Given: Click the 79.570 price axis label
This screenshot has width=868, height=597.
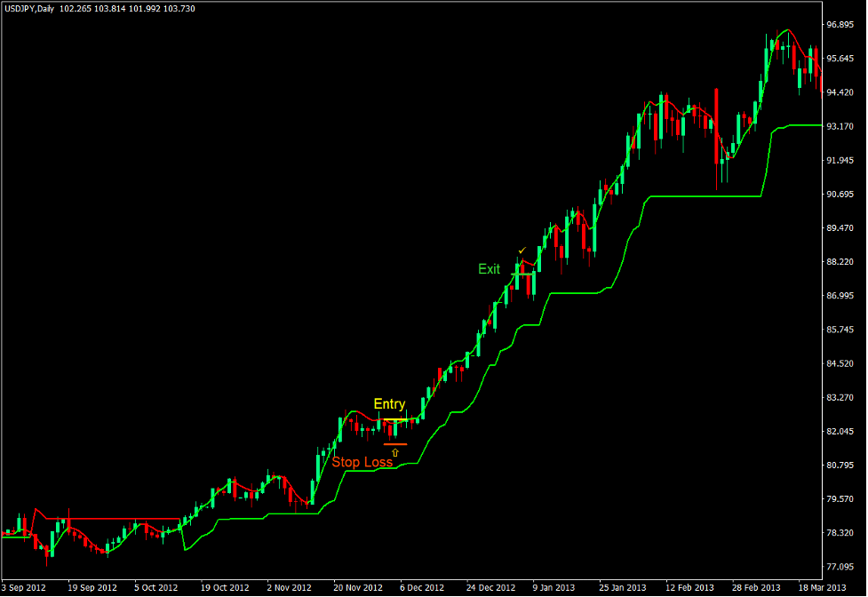Looking at the screenshot, I should [x=840, y=498].
